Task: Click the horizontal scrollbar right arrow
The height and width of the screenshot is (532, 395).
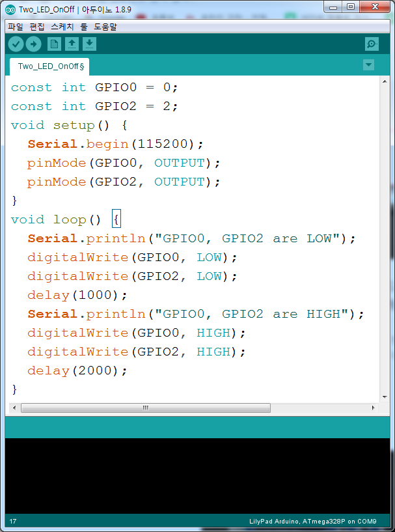Action: (x=374, y=408)
